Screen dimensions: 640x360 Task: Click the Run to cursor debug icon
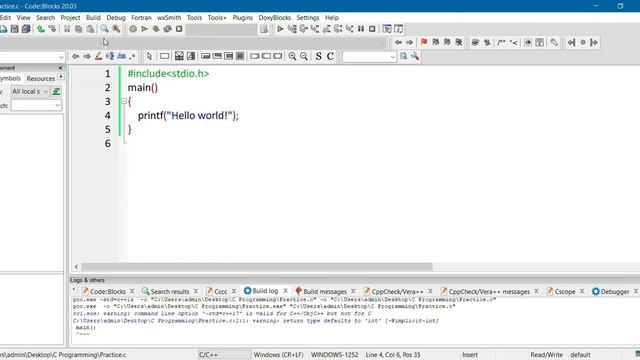pos(292,29)
